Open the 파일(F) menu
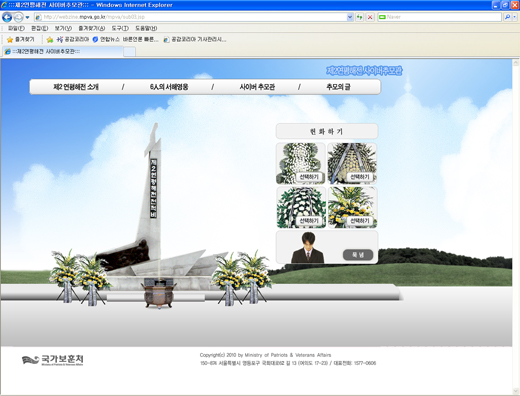The height and width of the screenshot is (396, 520). (16, 28)
